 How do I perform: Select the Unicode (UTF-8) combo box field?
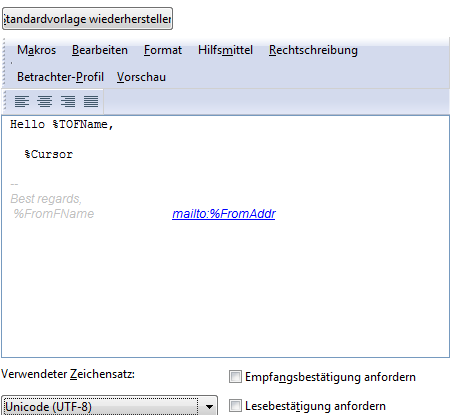click(x=109, y=406)
